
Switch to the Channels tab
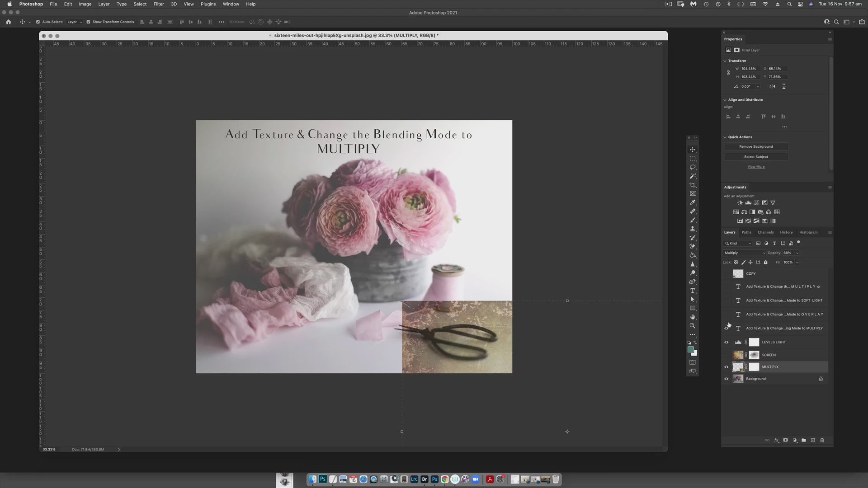[x=765, y=232]
